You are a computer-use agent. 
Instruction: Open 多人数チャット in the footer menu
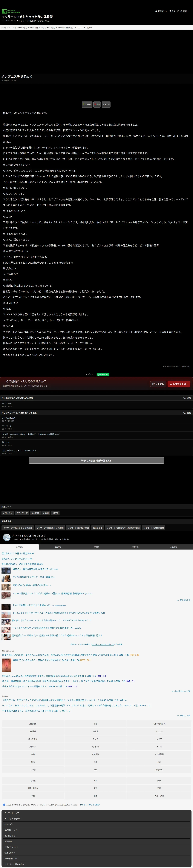coord(96,836)
